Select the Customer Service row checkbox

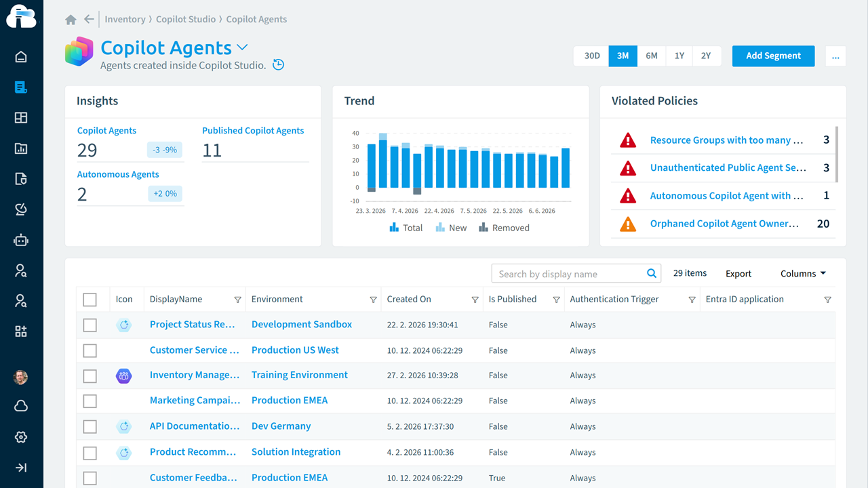tap(90, 350)
